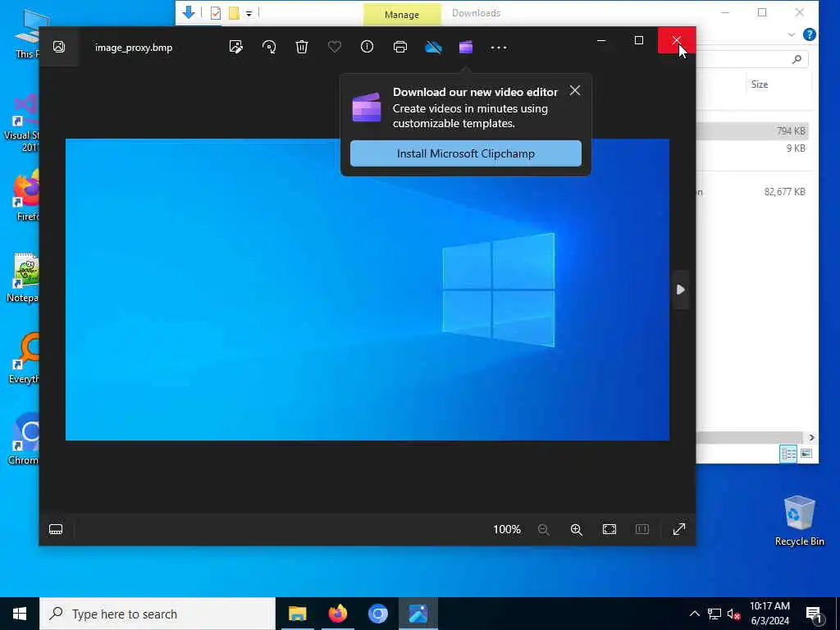The width and height of the screenshot is (840, 630).
Task: Click the properties checkmark icon in Explorer toolbar
Action: click(x=216, y=13)
